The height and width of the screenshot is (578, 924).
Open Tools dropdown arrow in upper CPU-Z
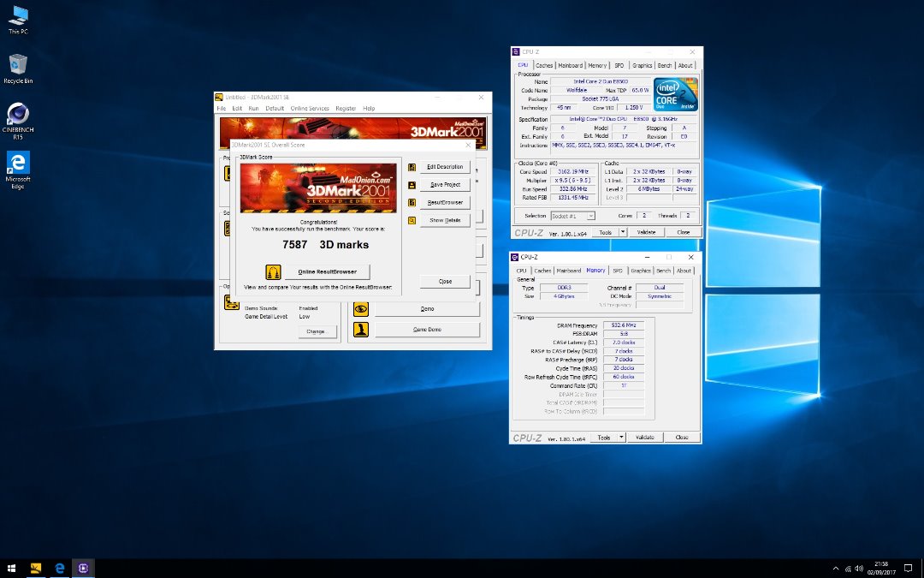click(x=623, y=232)
